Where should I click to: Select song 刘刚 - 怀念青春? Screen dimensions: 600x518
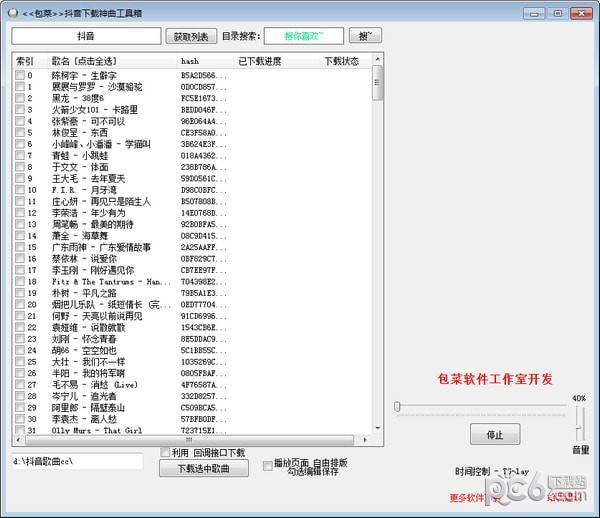84,339
